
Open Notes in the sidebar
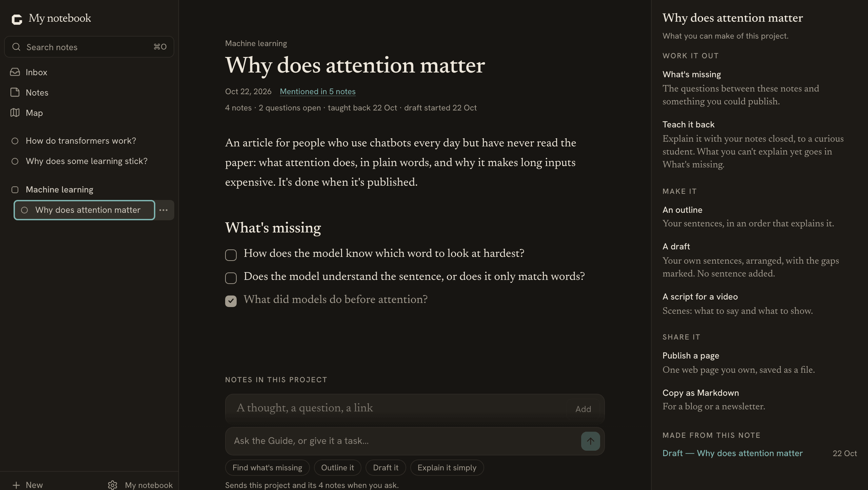pos(89,93)
